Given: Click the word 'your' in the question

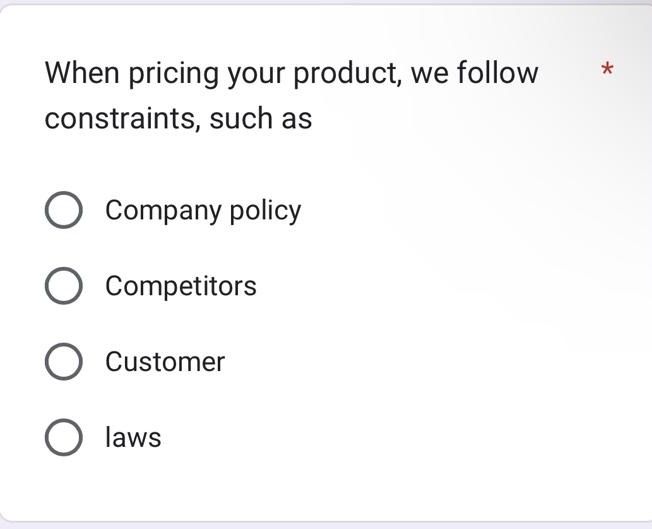Looking at the screenshot, I should (256, 75).
